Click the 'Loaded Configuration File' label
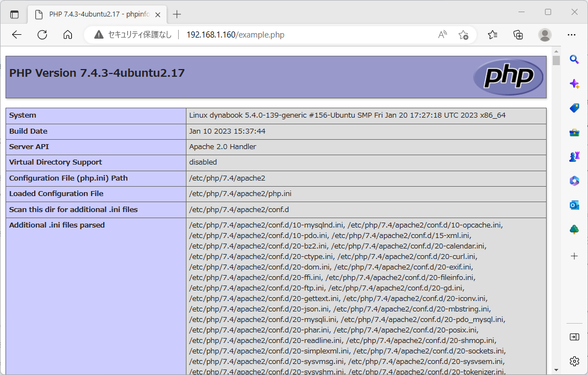This screenshot has height=375, width=588. pos(56,194)
